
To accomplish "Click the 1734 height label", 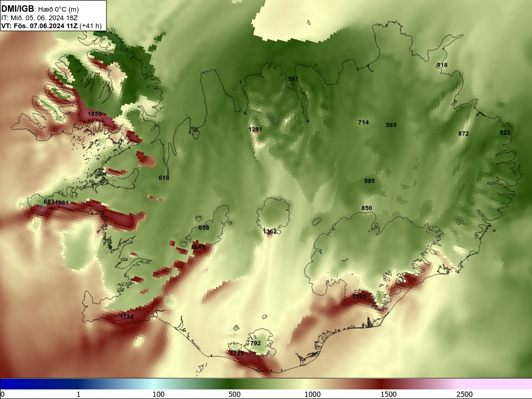I will [x=127, y=317].
